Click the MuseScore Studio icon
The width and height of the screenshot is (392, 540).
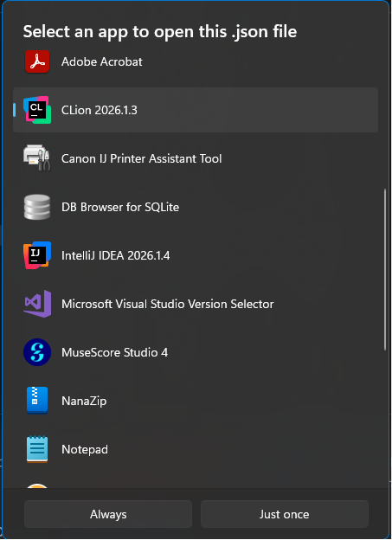pos(37,352)
